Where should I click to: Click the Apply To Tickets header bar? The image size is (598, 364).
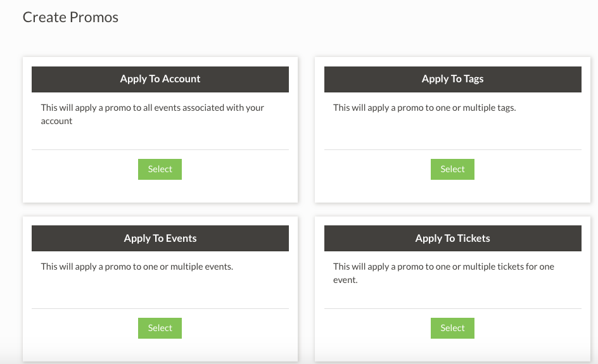pyautogui.click(x=452, y=239)
